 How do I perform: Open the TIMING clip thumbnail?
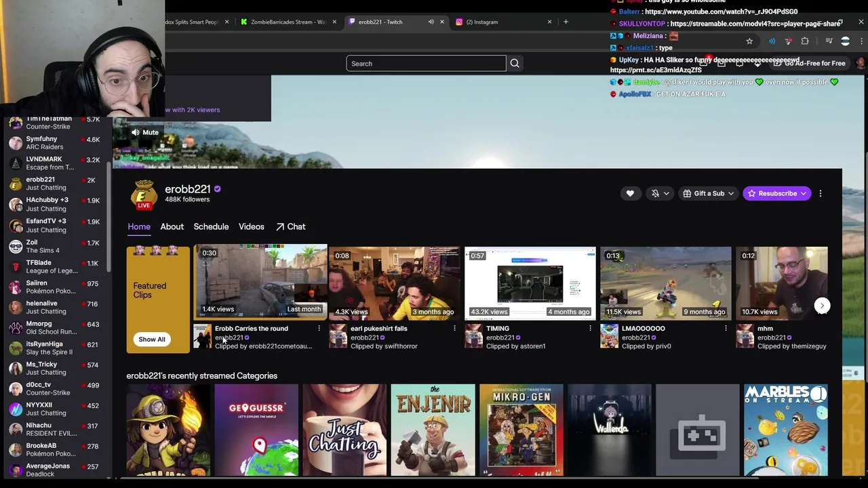tap(530, 283)
